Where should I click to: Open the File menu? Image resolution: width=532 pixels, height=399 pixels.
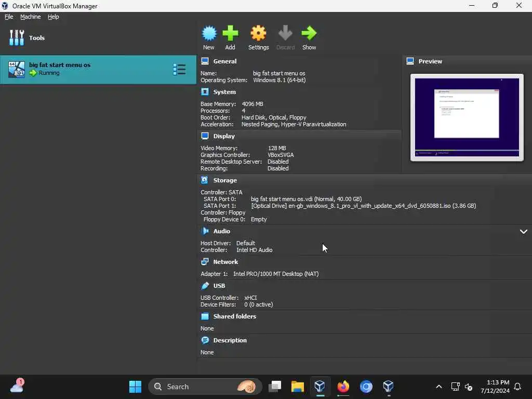tap(9, 17)
